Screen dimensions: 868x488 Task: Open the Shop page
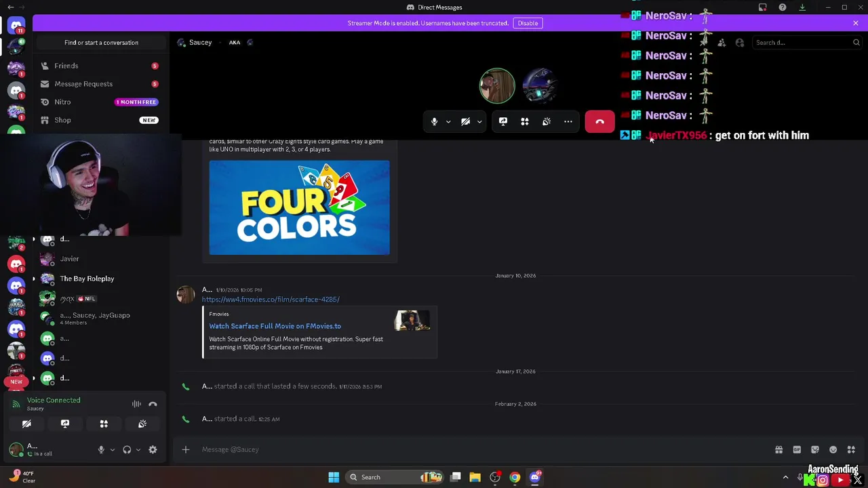coord(100,120)
